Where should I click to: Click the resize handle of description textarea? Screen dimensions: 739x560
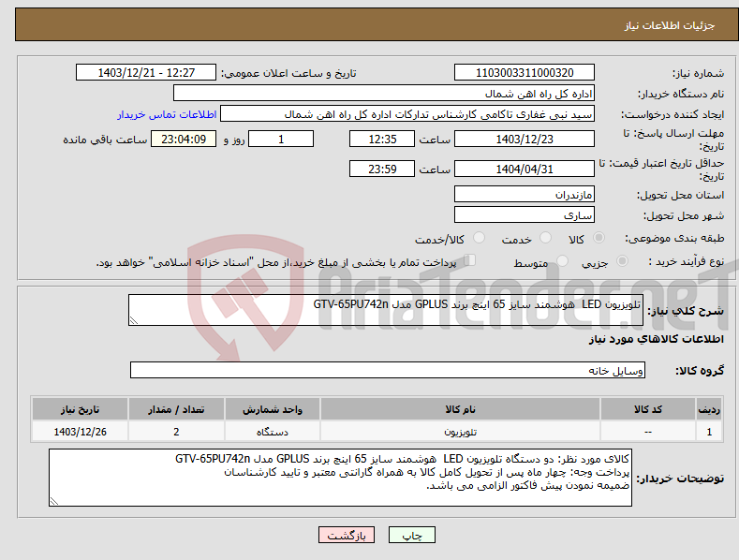coord(134,320)
